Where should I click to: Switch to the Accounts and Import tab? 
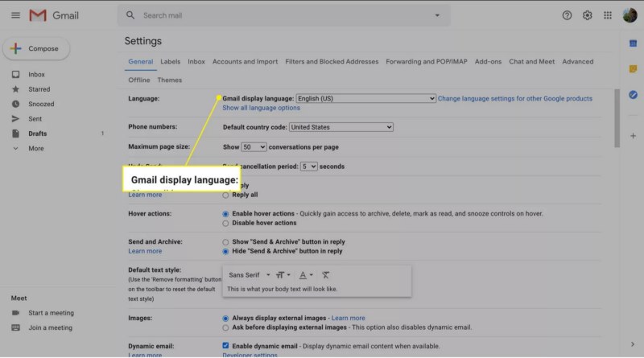[245, 62]
